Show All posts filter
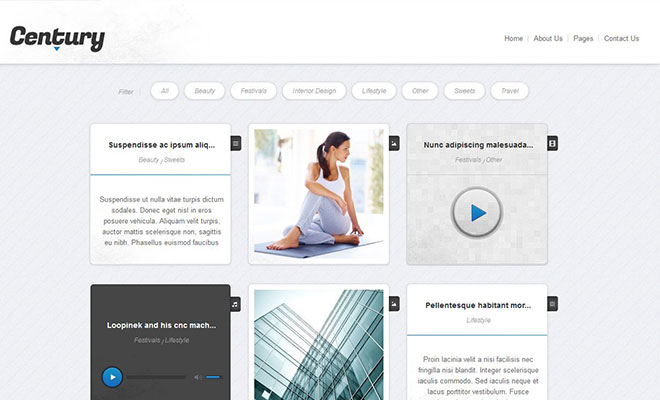This screenshot has width=660, height=400. pos(164,91)
